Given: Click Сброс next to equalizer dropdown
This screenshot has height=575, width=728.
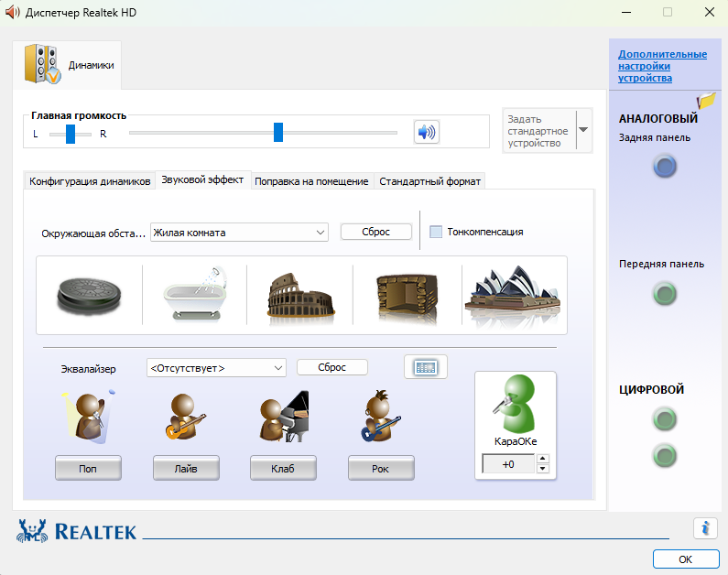Looking at the screenshot, I should point(332,367).
